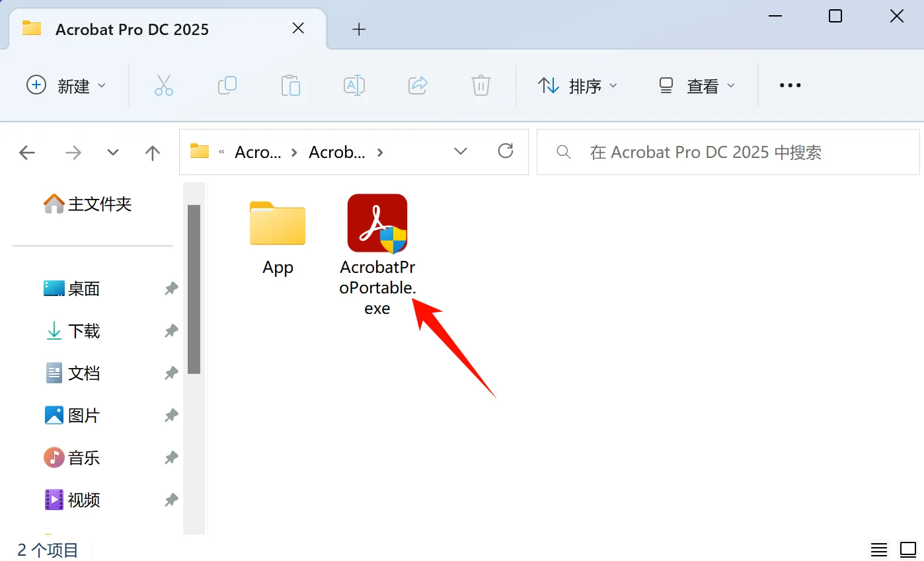Switch to large thumbnails view in status bar

click(x=908, y=549)
